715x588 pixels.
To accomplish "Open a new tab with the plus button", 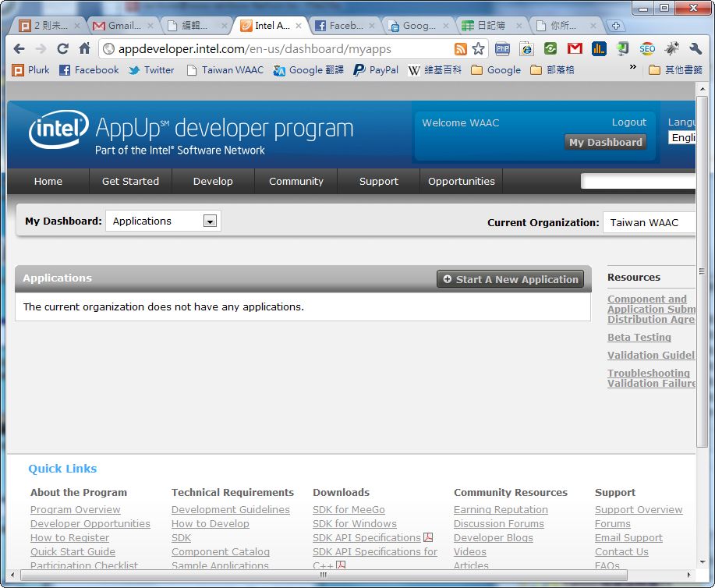I will (x=615, y=26).
